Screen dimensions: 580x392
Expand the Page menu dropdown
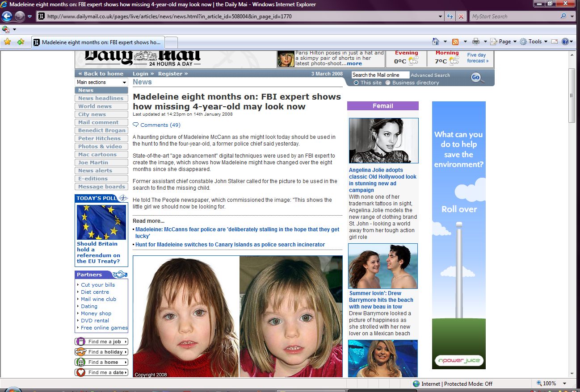[x=505, y=42]
